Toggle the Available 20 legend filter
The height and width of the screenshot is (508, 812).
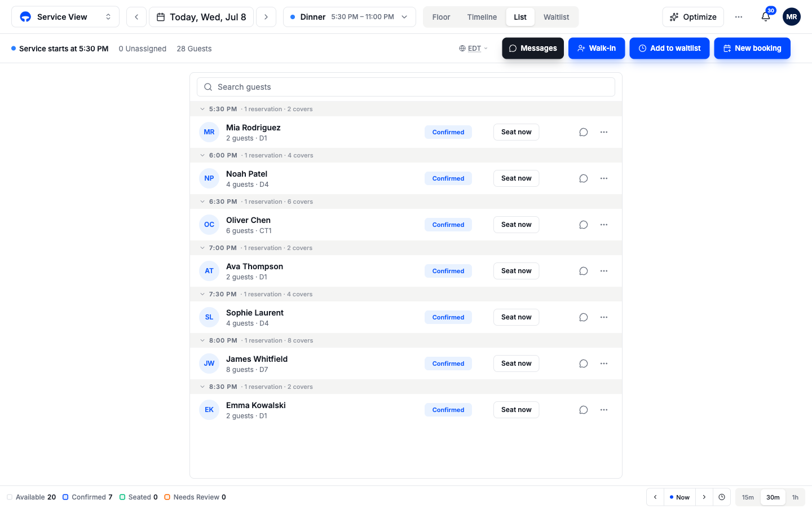click(x=32, y=497)
